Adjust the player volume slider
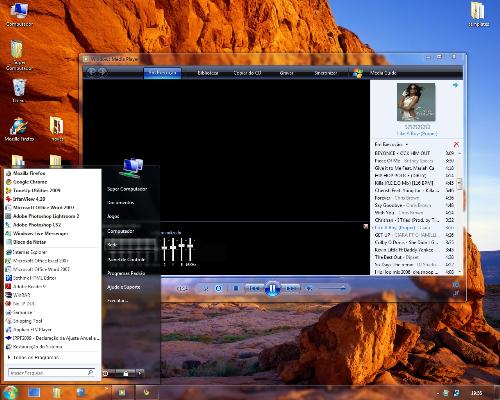 [x=332, y=289]
